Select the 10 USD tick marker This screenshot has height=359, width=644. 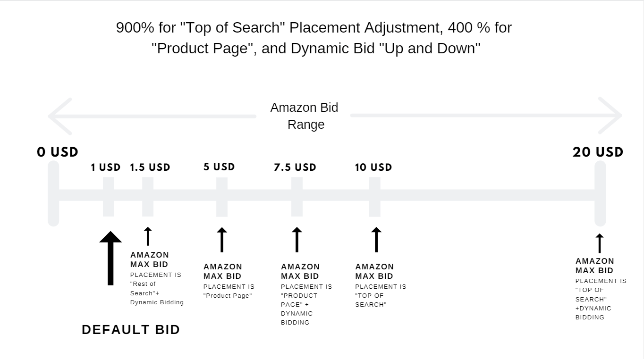pos(375,197)
